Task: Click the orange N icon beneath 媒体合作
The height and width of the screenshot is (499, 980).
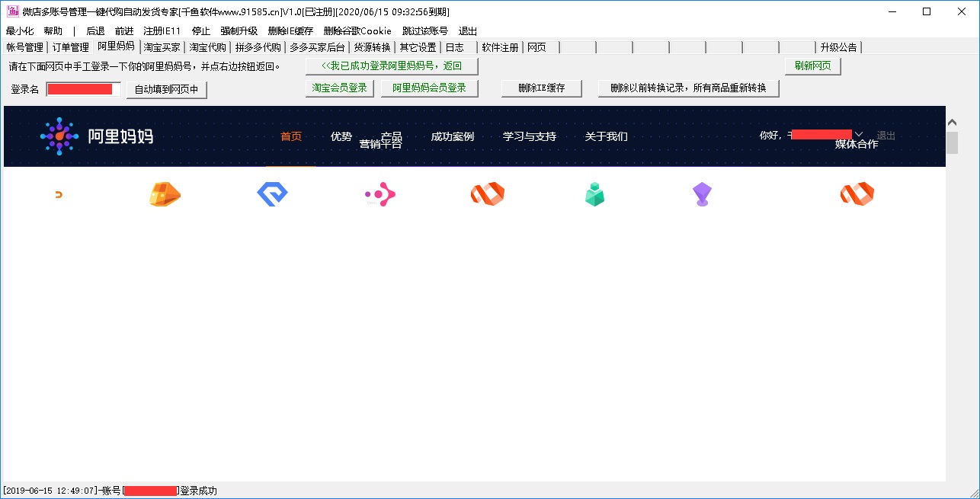Action: click(857, 195)
